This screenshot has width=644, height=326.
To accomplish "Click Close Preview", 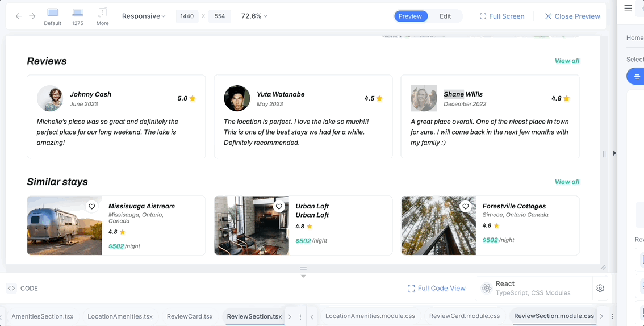I will pyautogui.click(x=572, y=16).
